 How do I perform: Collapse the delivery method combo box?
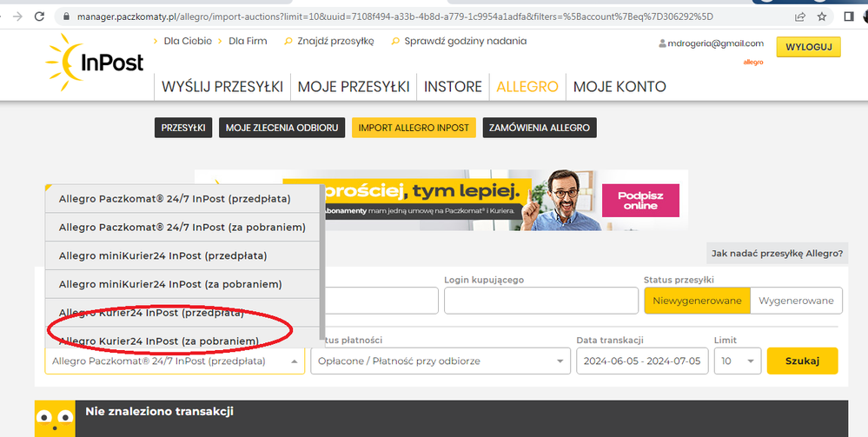(175, 361)
